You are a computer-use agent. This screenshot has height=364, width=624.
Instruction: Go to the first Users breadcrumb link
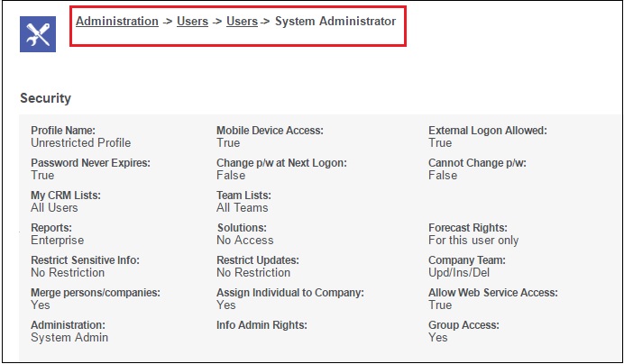pos(193,21)
